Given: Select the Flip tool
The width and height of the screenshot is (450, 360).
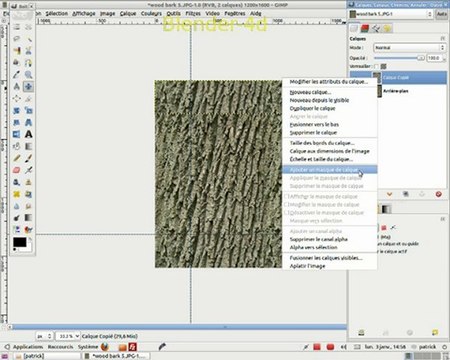Looking at the screenshot, I should pyautogui.click(x=17, y=134).
